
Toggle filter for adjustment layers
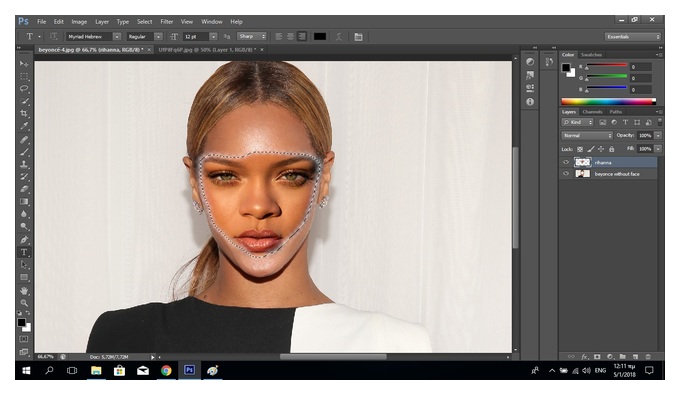pyautogui.click(x=614, y=123)
